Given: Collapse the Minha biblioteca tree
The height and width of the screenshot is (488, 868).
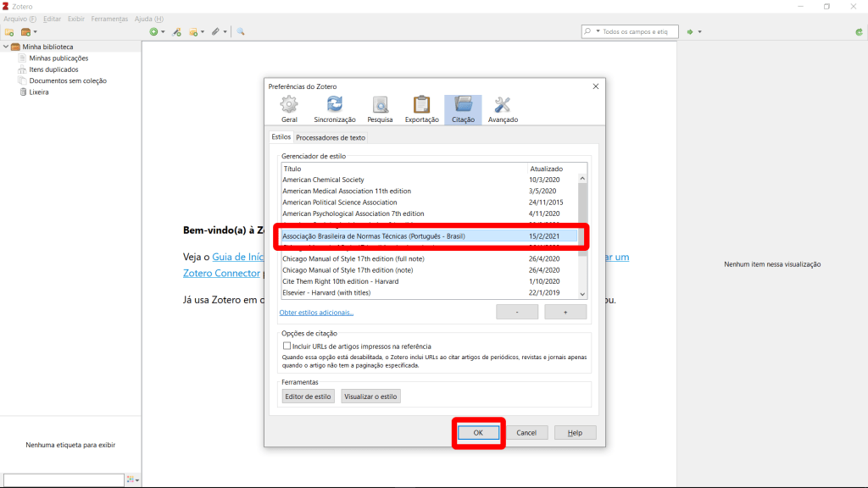Looking at the screenshot, I should pos(5,47).
